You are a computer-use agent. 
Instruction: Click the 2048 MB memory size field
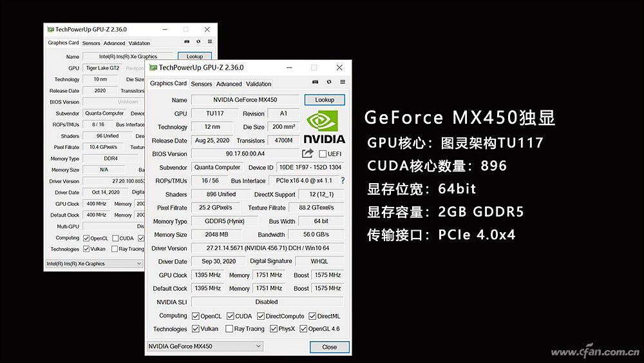216,234
